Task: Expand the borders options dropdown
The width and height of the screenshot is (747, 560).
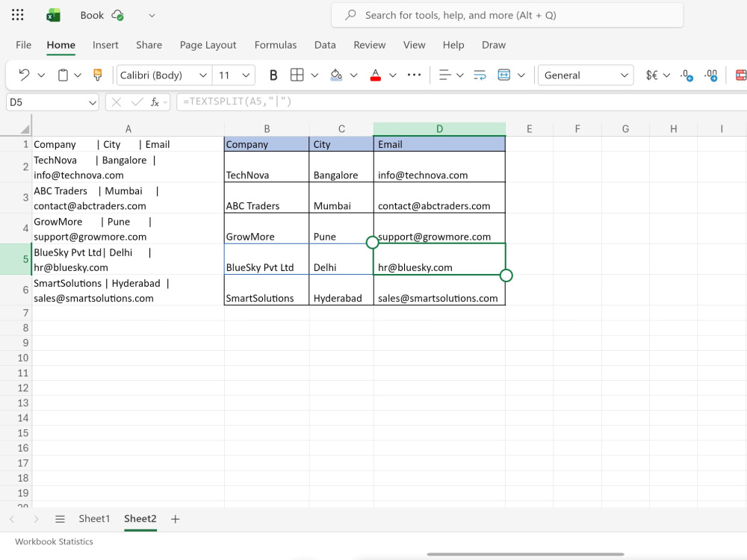Action: tap(315, 75)
